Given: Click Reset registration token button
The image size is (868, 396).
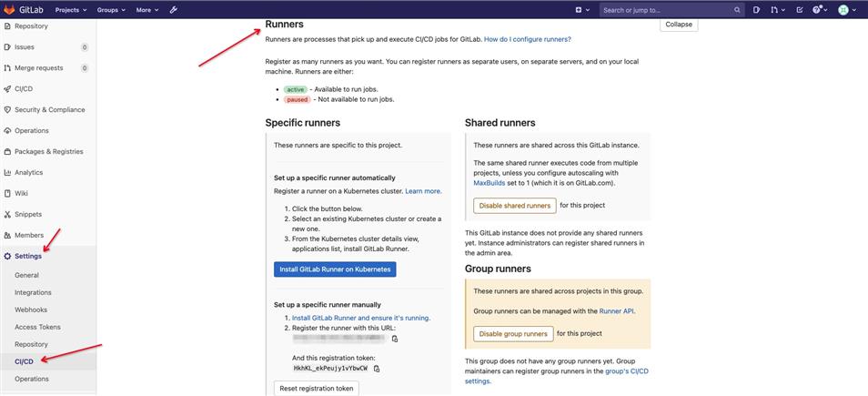Looking at the screenshot, I should point(317,388).
